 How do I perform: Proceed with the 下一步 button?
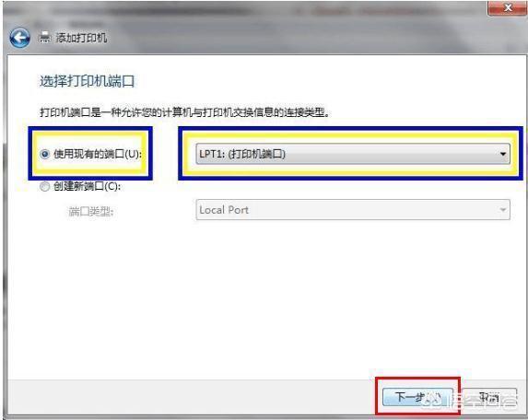(x=417, y=398)
